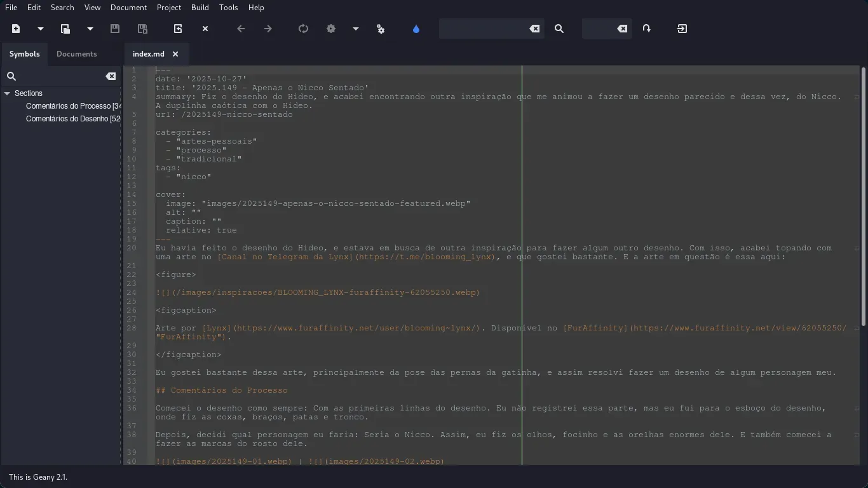
Task: Open the color chooser droplet icon
Action: point(416,29)
